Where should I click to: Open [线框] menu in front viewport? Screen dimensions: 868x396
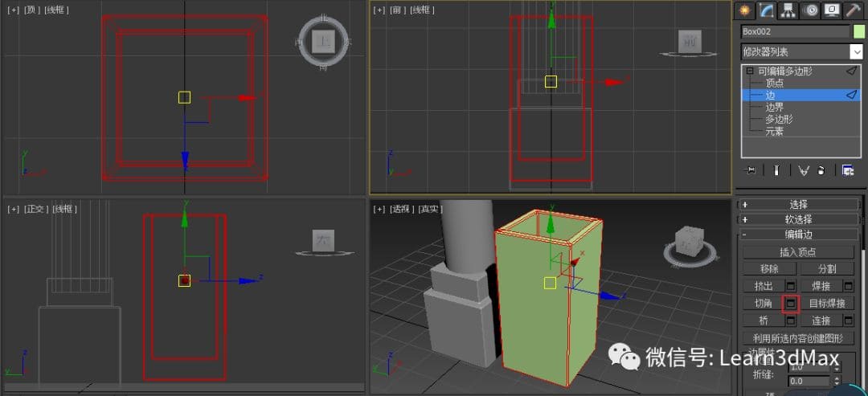(x=422, y=10)
